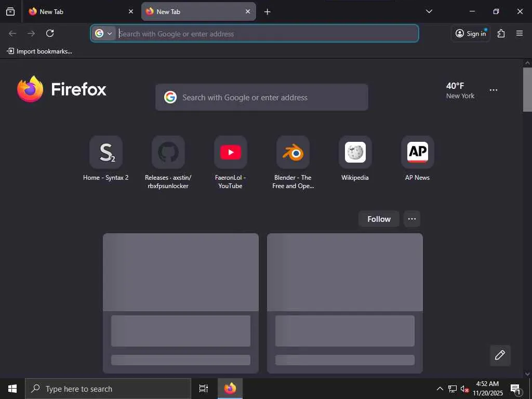Open the hamburger application menu

tap(520, 33)
